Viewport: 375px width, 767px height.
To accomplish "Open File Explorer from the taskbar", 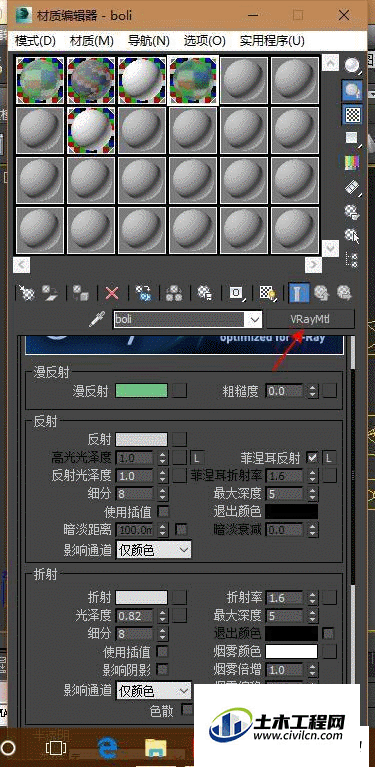I will pyautogui.click(x=156, y=748).
